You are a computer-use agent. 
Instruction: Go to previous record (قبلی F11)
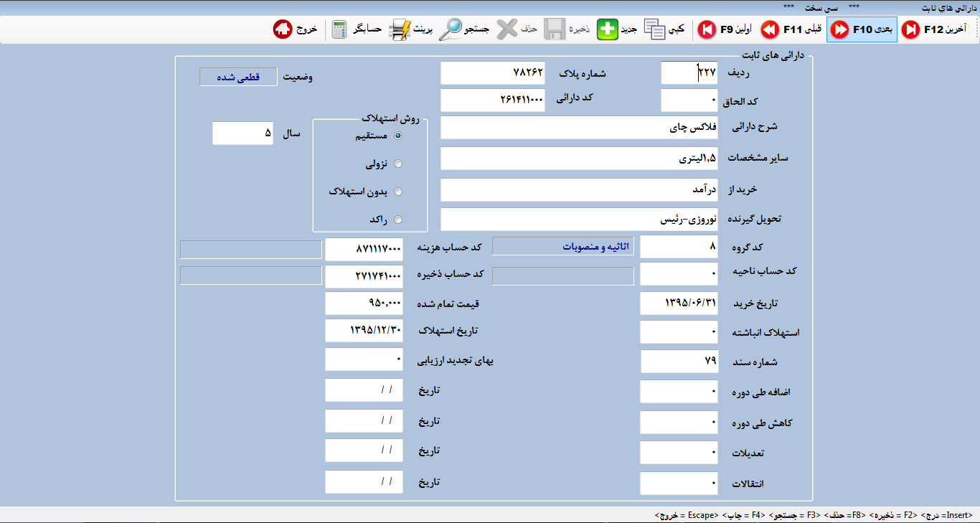[770, 30]
